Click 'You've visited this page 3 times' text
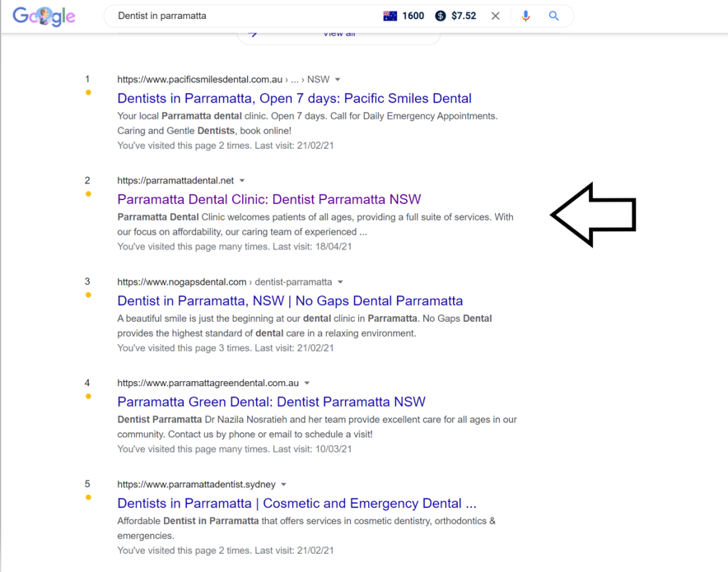This screenshot has height=572, width=728. coord(184,348)
